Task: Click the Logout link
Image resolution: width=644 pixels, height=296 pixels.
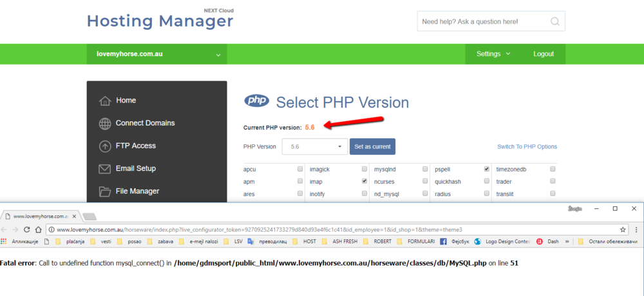Action: 544,54
